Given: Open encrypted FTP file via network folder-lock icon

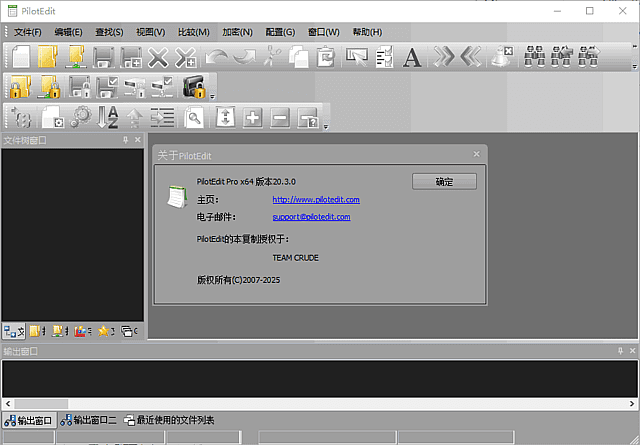Looking at the screenshot, I should point(49,87).
